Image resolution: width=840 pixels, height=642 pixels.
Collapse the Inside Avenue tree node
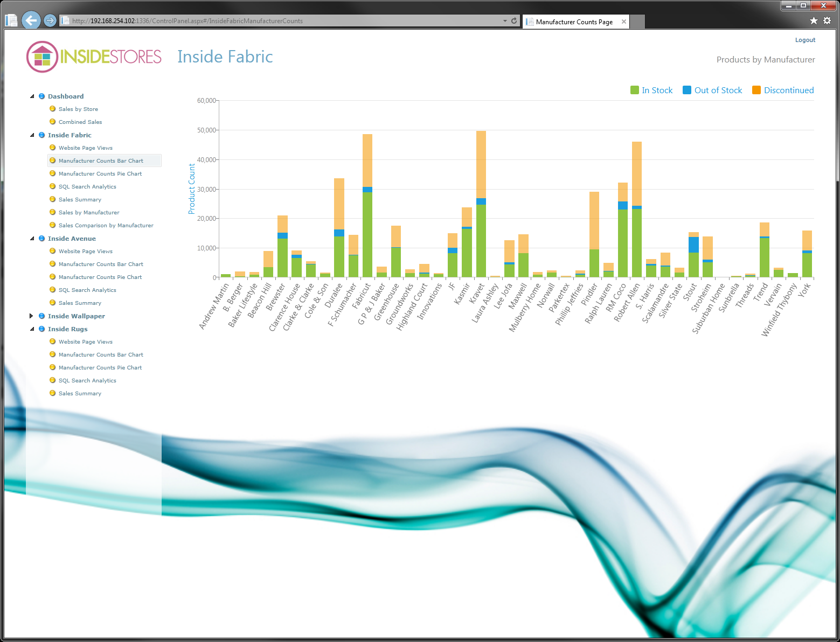[32, 239]
